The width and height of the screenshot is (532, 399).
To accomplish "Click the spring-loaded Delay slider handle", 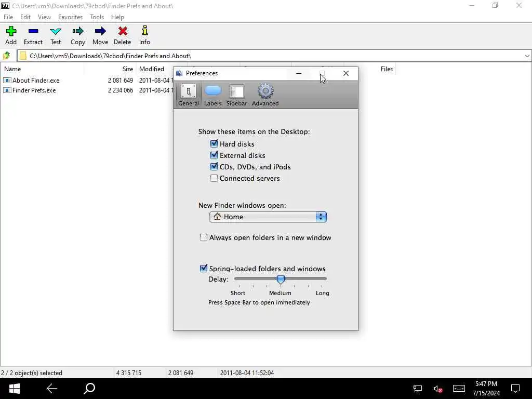I will click(280, 279).
